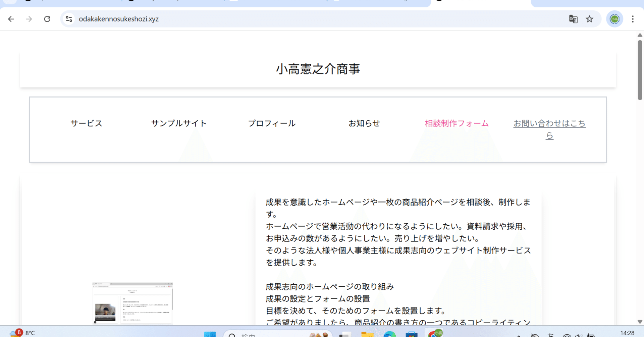Click the sample site screenshot thumbnail
644x337 pixels.
click(x=132, y=303)
